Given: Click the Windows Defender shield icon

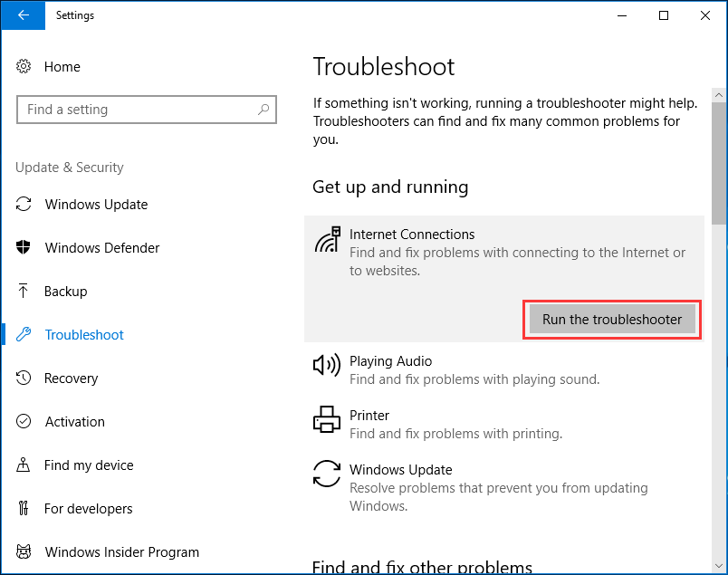Looking at the screenshot, I should (24, 247).
